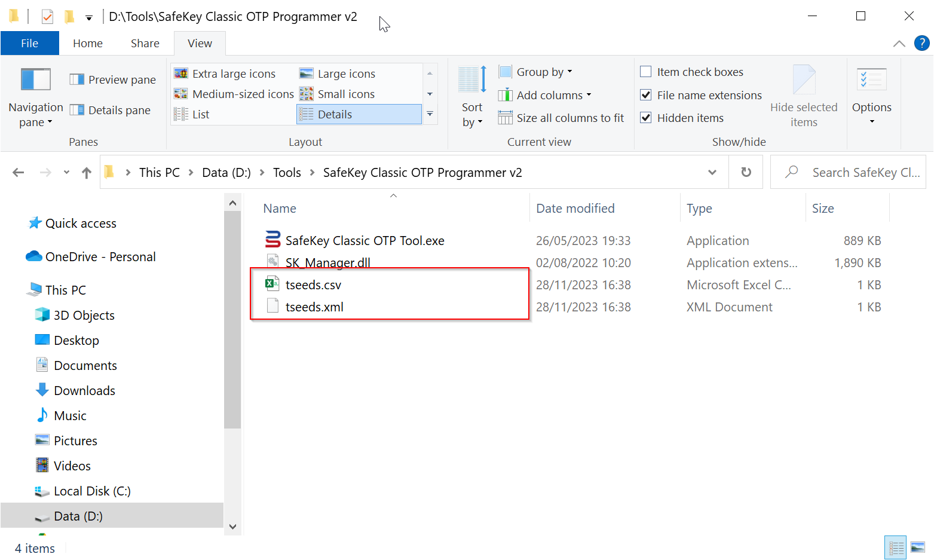Expand the address bar history dropdown
This screenshot has height=560, width=934.
(x=712, y=172)
